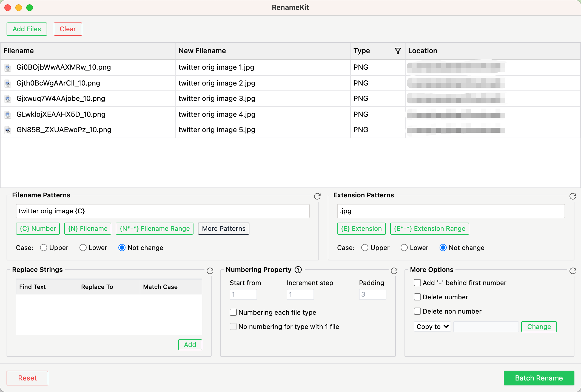Click file icon of GN85B_ZXUAEwoPz_10.png
This screenshot has width=581, height=392.
click(8, 130)
